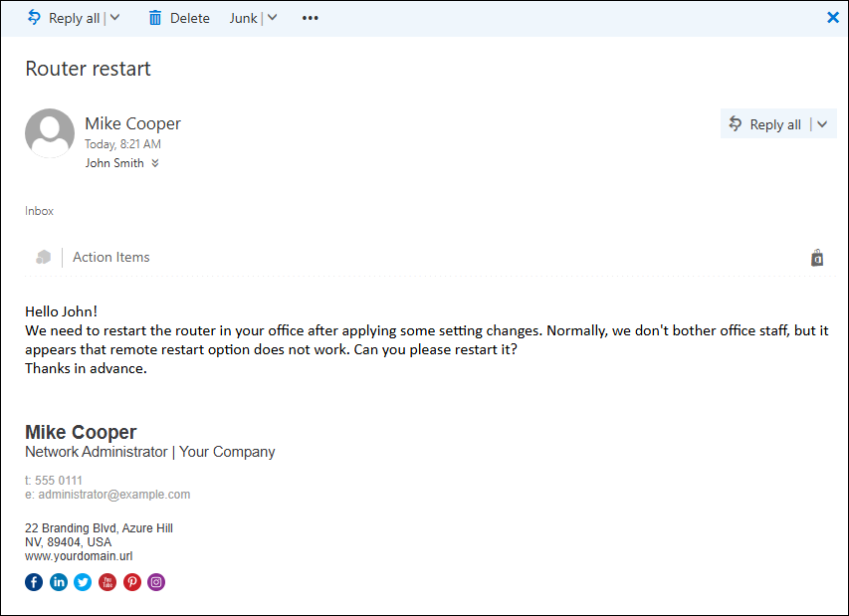Select Junk in the top toolbar
Screen dimensions: 849x616
click(243, 18)
